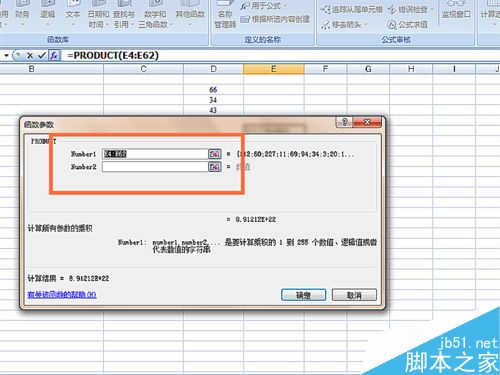Open the Lookup & Reference (查找与引用) functions dropdown
This screenshot has height=375, width=500.
point(124,15)
